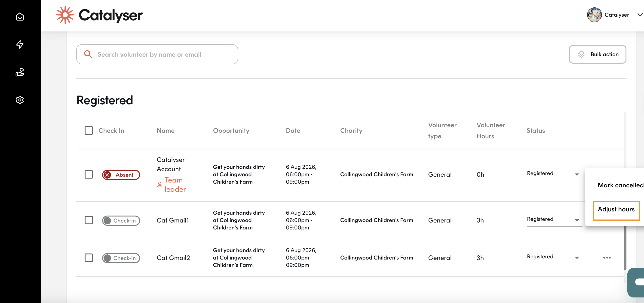Focus the volunteer search field
The width and height of the screenshot is (644, 303).
pos(157,54)
